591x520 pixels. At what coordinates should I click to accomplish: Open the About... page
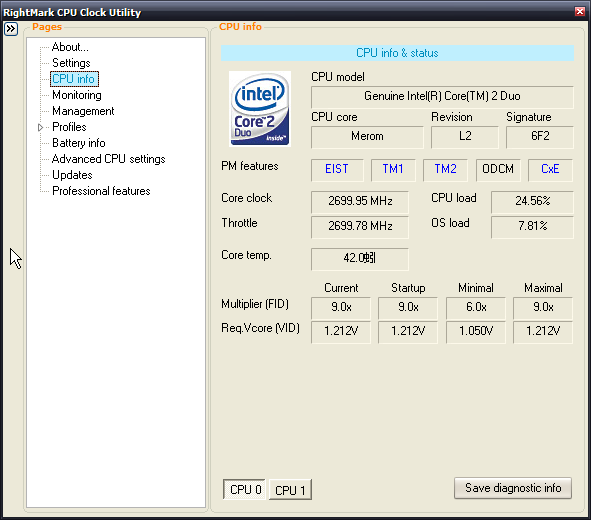70,47
